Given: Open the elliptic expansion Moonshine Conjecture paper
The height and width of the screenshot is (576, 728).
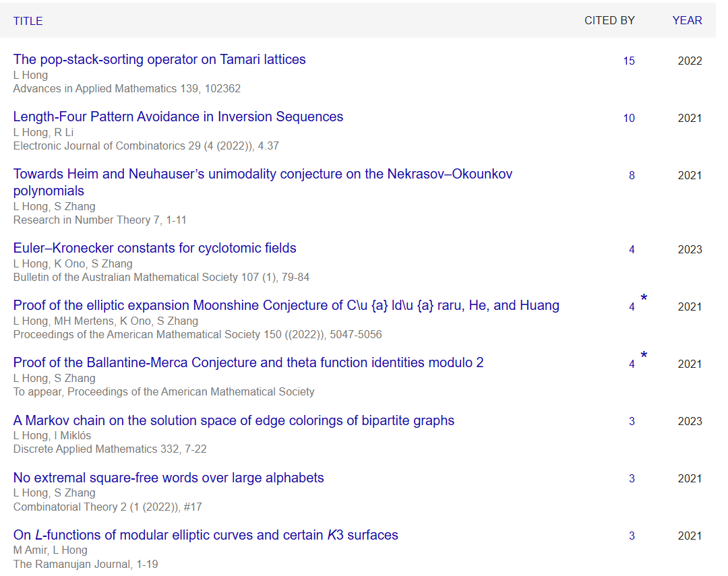Looking at the screenshot, I should click(x=286, y=305).
